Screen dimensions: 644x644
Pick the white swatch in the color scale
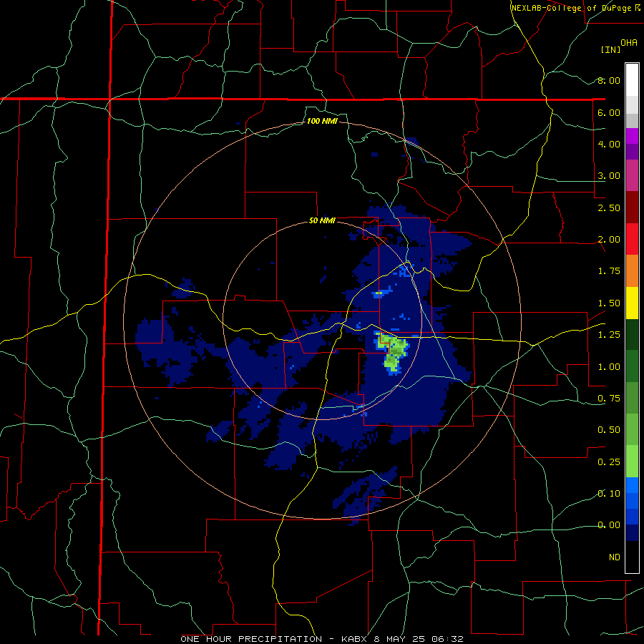pos(632,80)
